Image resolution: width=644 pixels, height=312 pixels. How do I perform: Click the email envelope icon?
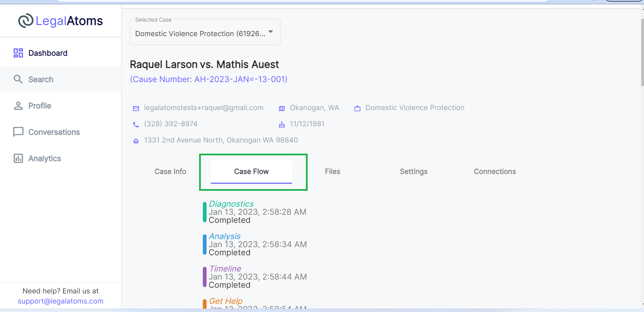pyautogui.click(x=136, y=108)
